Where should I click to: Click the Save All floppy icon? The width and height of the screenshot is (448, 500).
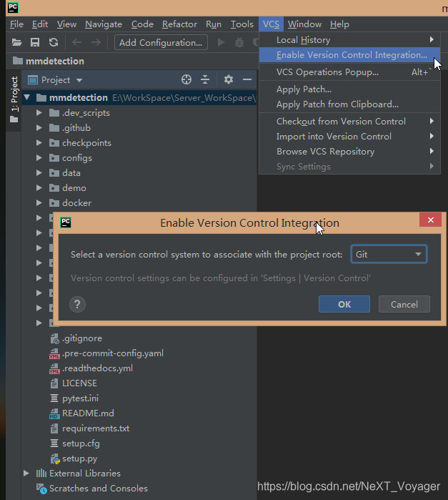[x=35, y=42]
